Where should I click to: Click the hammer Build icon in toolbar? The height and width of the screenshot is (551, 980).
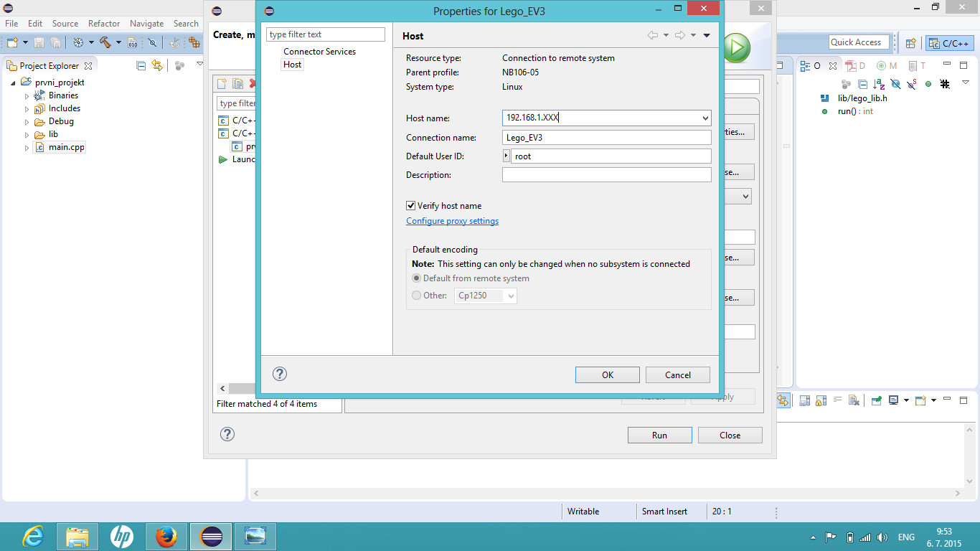pyautogui.click(x=105, y=42)
